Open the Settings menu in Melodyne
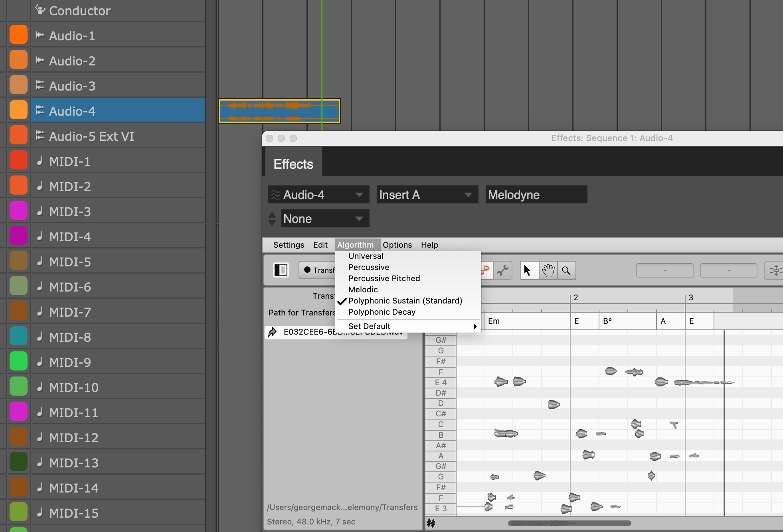Viewport: 783px width, 532px height. [289, 245]
